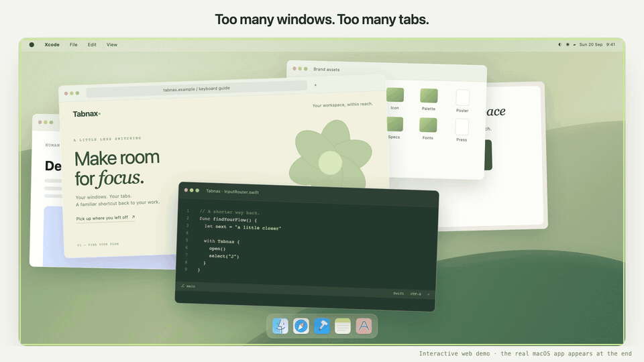
Task: Open Xcode hammer icon in dock
Action: coord(321,326)
